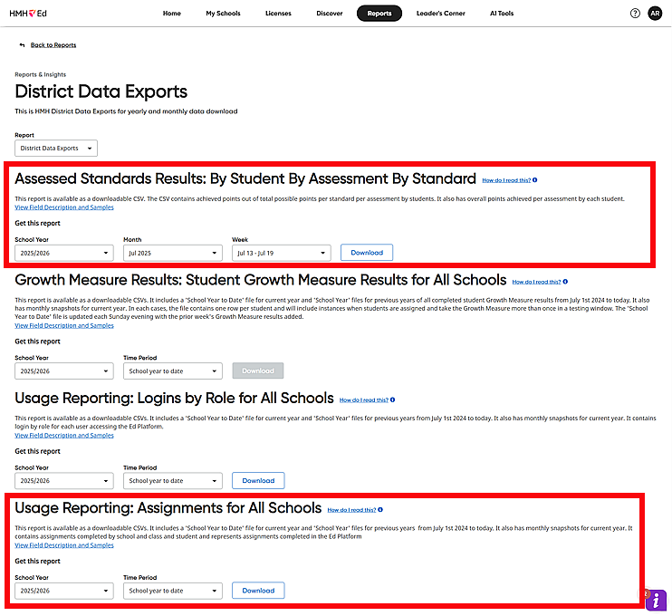672x616 pixels.
Task: Open the AR user profile avatar
Action: 655,14
